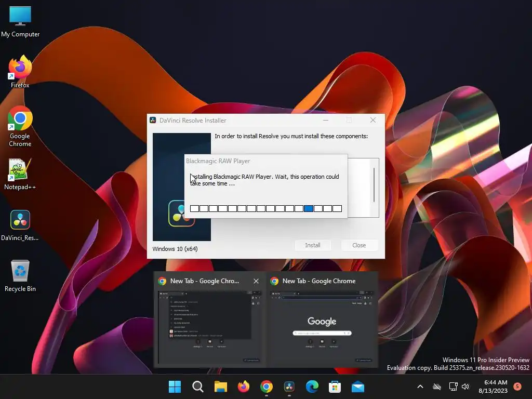Click the Blackmagic RAW Player progress bar
The width and height of the screenshot is (532, 399).
tap(266, 208)
